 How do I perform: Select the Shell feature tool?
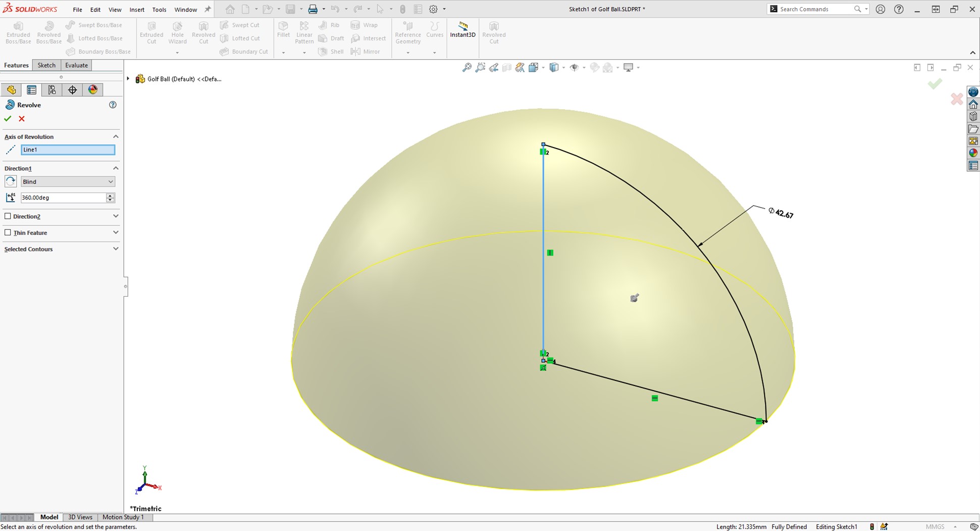click(x=331, y=51)
